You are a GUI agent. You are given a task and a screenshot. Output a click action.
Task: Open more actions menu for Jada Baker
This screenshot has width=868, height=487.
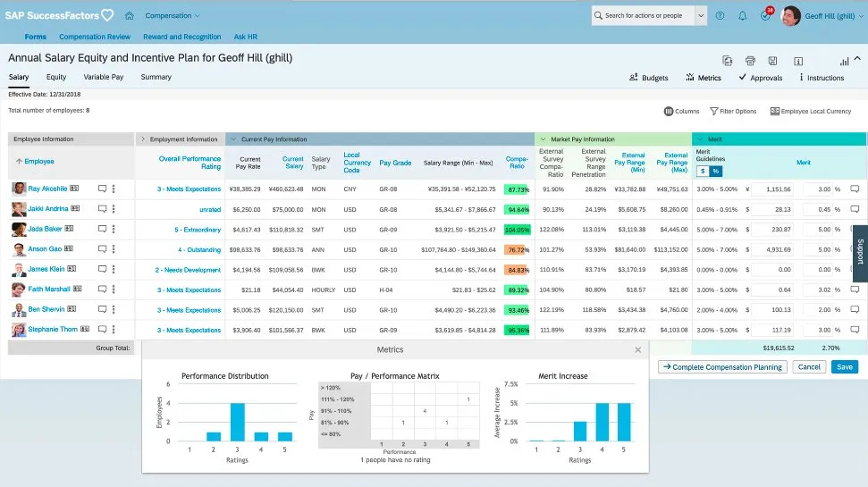tap(114, 230)
